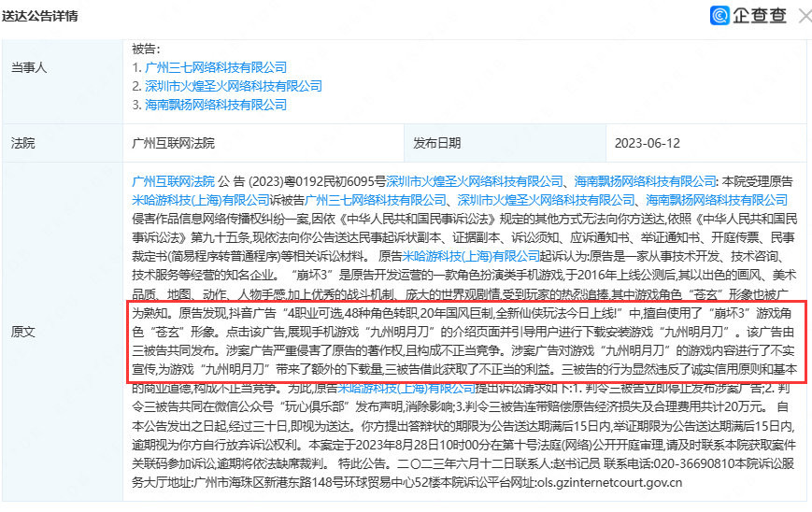Click the URL ols.gzinternetcourt.gov.cn text
The height and width of the screenshot is (512, 812).
coord(609,482)
